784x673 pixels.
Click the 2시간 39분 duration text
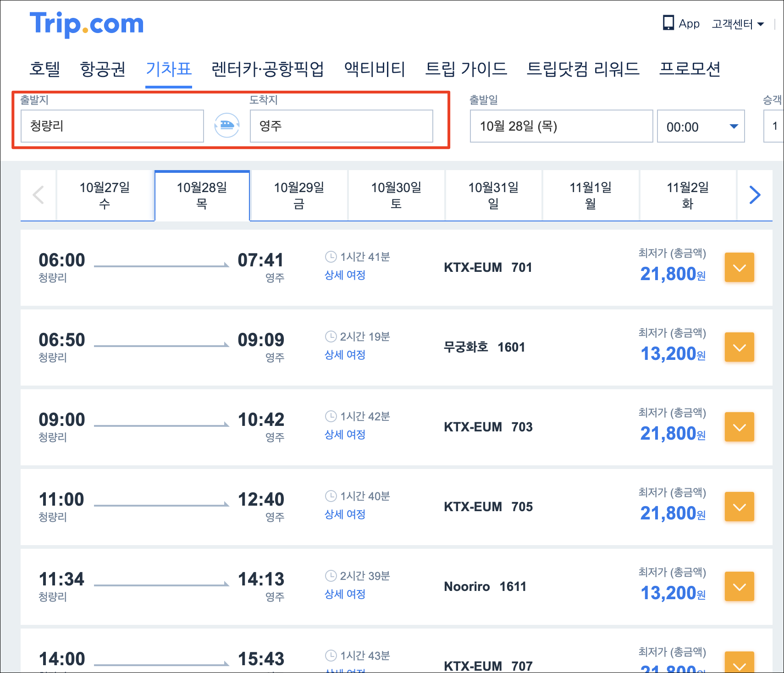[365, 576]
